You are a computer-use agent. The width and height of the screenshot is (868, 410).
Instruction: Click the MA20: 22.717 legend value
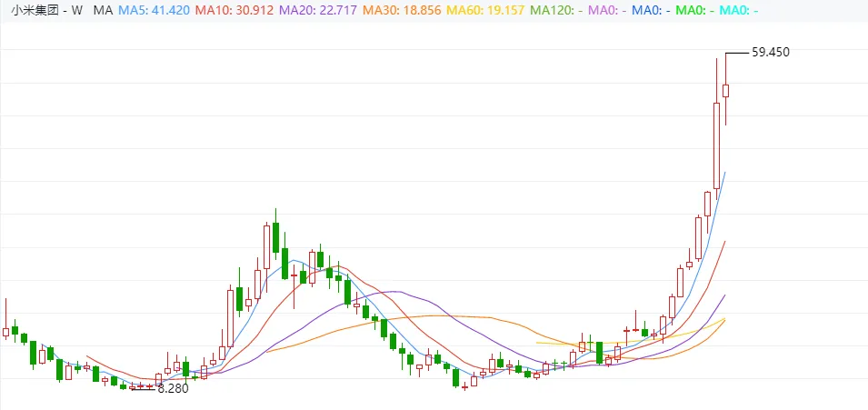click(x=318, y=10)
